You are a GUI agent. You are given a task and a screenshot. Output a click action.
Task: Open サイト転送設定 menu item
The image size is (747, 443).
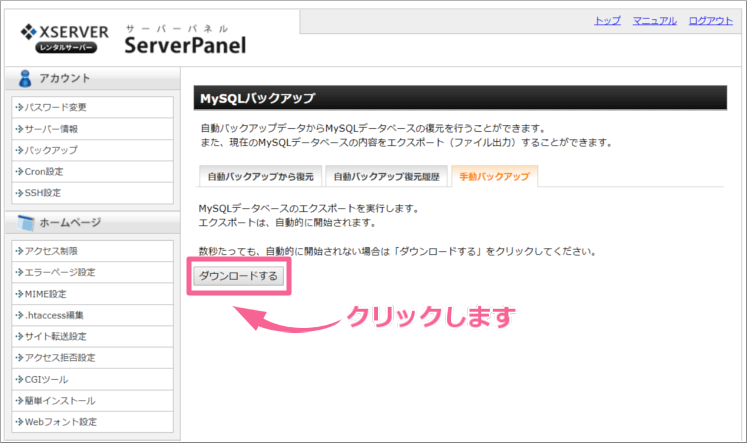pos(92,336)
